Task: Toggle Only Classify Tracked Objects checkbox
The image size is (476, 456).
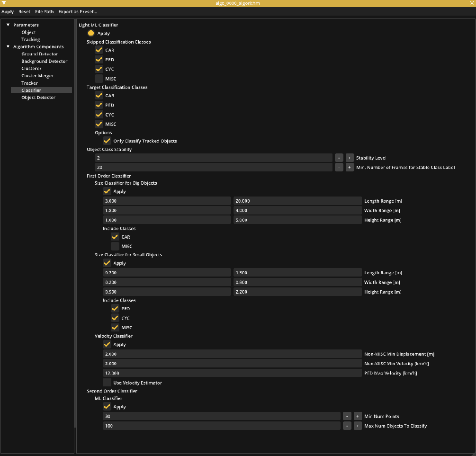Action: point(107,141)
